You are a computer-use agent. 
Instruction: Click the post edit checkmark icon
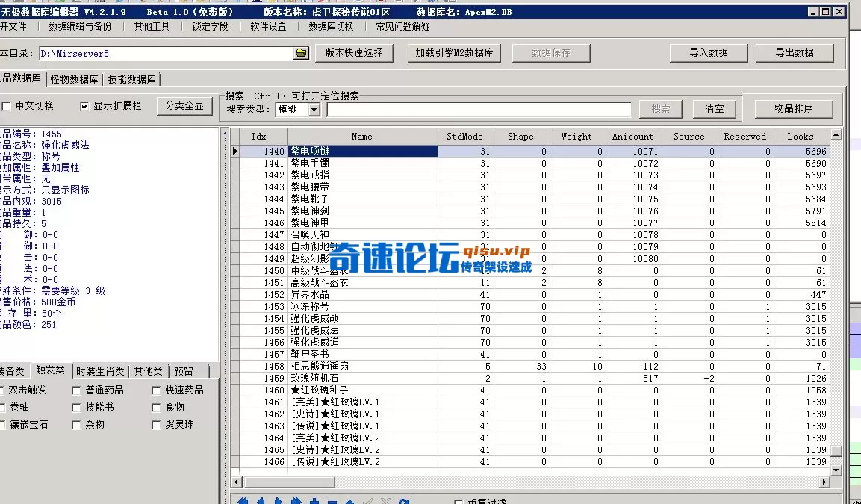tap(367, 500)
